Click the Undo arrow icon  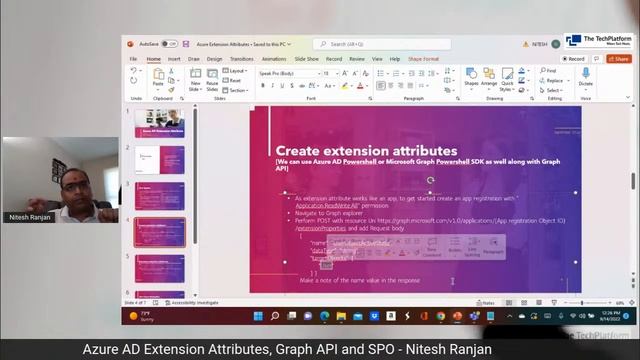[x=133, y=71]
